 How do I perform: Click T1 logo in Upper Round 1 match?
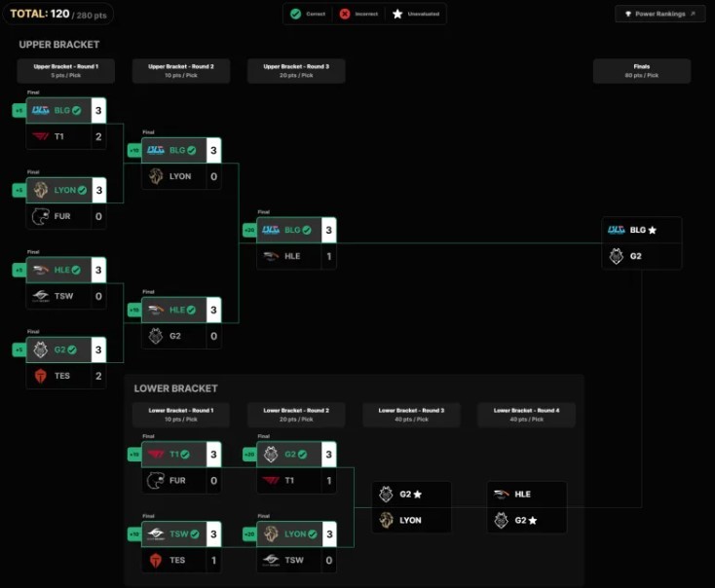point(41,136)
